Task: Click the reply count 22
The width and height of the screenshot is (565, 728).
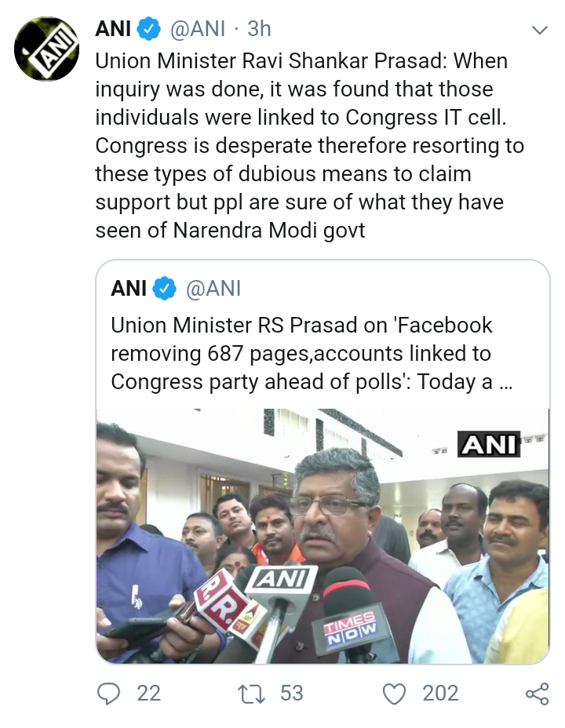Action: [x=148, y=693]
